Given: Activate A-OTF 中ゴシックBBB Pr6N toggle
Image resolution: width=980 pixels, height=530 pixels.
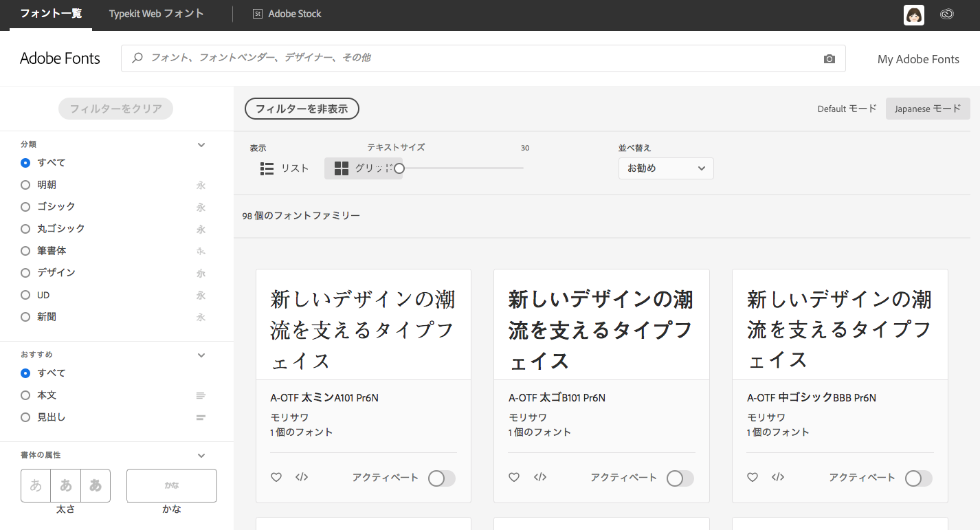Looking at the screenshot, I should tap(918, 478).
